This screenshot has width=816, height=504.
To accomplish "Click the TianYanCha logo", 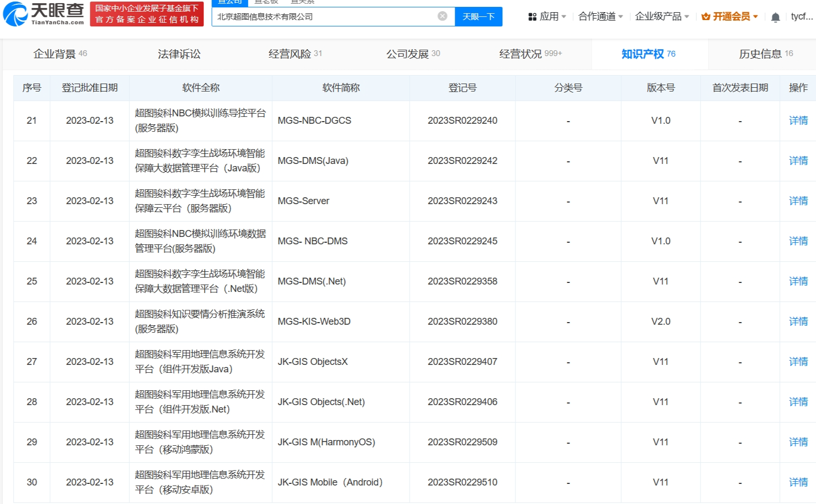I will pos(43,14).
